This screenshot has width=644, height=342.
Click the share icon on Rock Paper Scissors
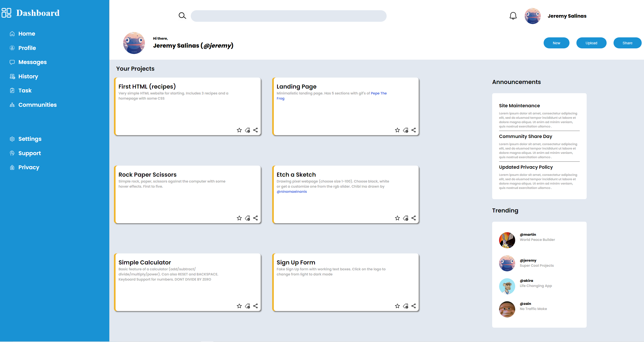[256, 218]
